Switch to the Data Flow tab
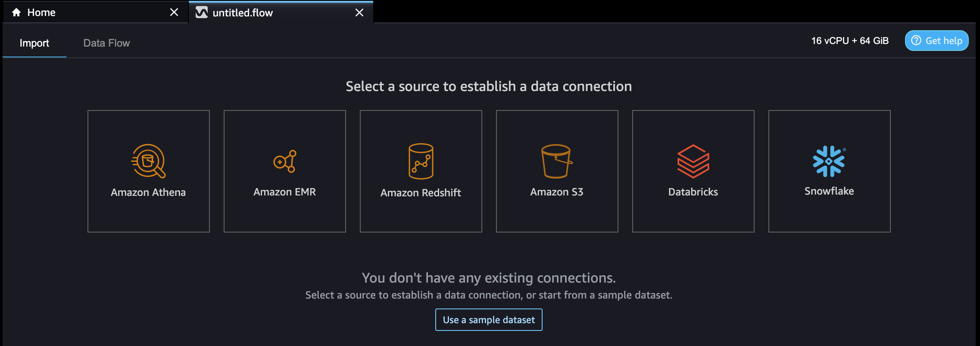 click(x=106, y=43)
